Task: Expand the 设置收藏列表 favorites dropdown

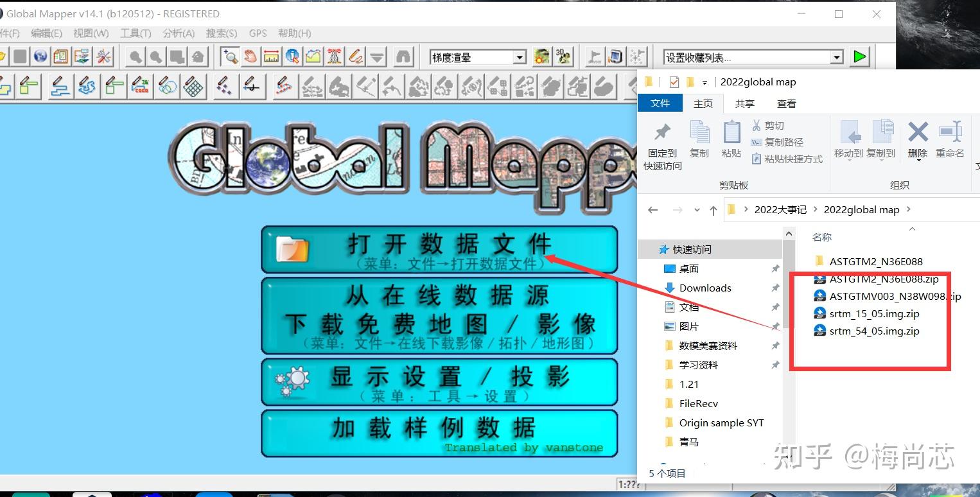Action: (x=836, y=57)
